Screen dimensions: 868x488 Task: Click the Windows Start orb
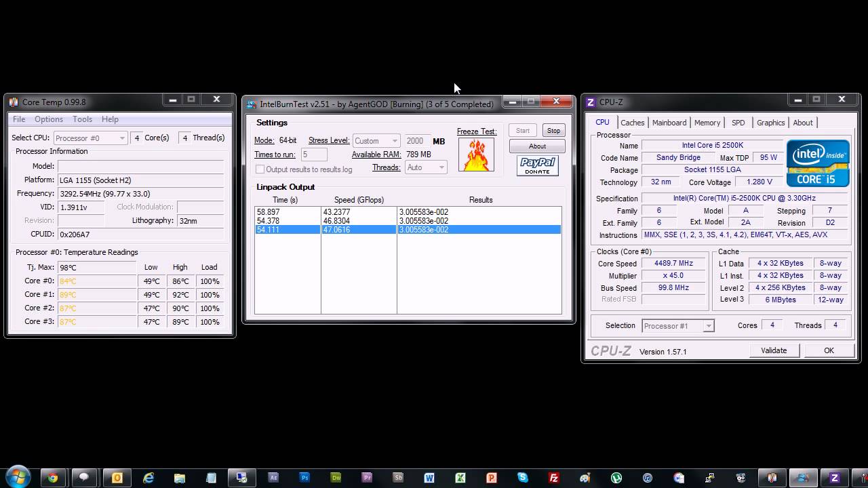coord(18,477)
